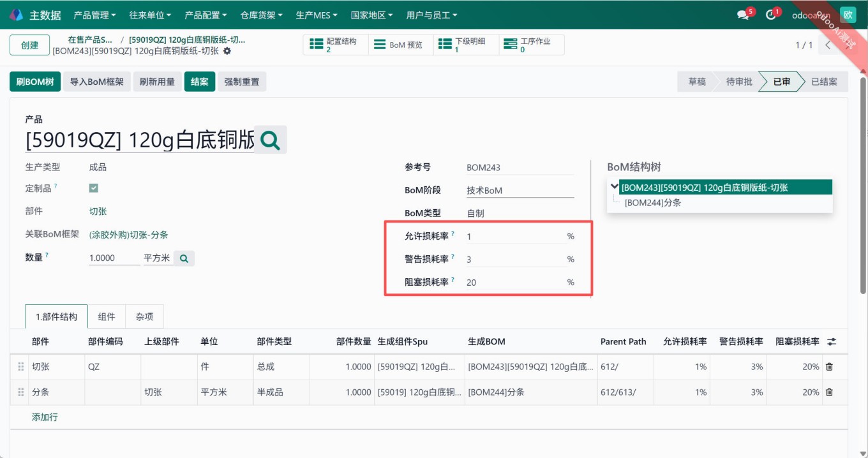Open the 产品配置 dropdown menu

pos(206,15)
